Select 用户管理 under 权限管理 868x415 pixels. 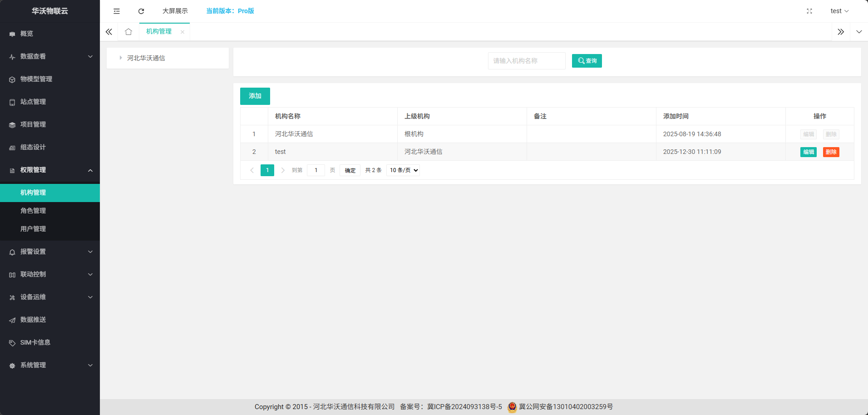point(33,229)
